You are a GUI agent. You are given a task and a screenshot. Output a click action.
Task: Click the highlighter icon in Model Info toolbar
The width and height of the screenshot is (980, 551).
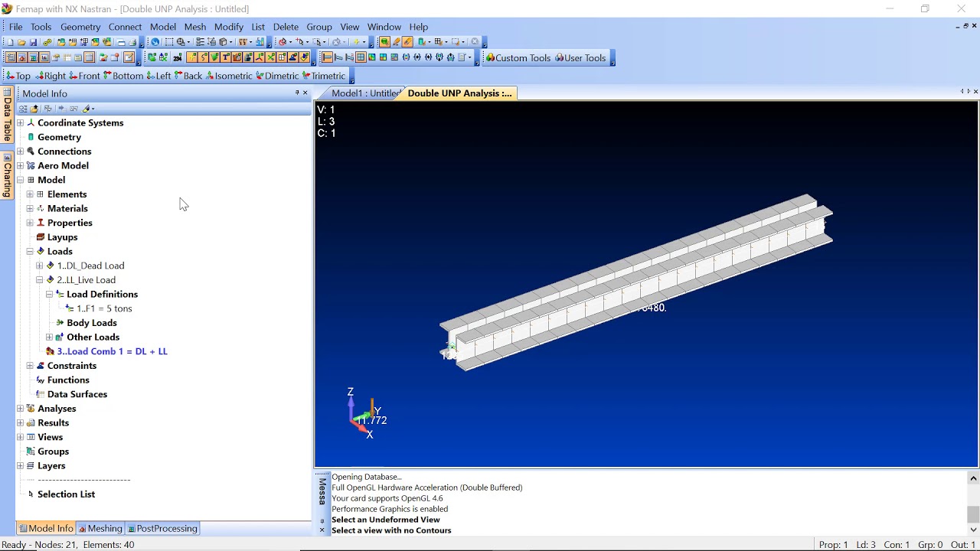click(x=86, y=109)
